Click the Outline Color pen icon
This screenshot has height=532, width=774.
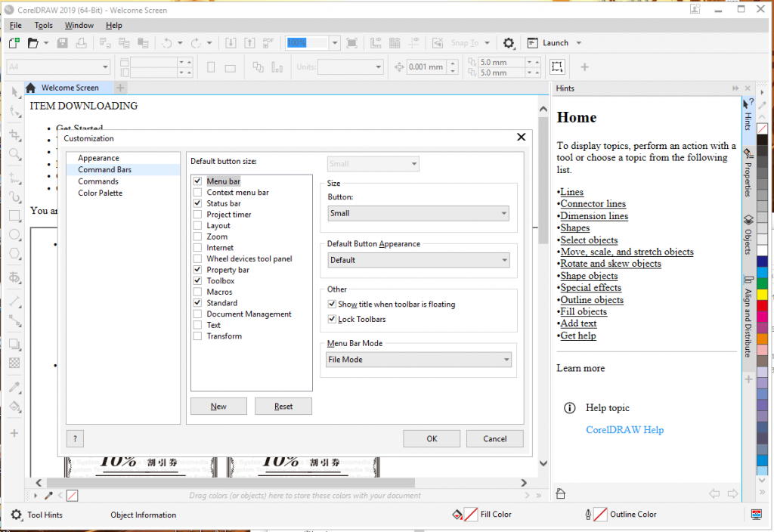(588, 514)
